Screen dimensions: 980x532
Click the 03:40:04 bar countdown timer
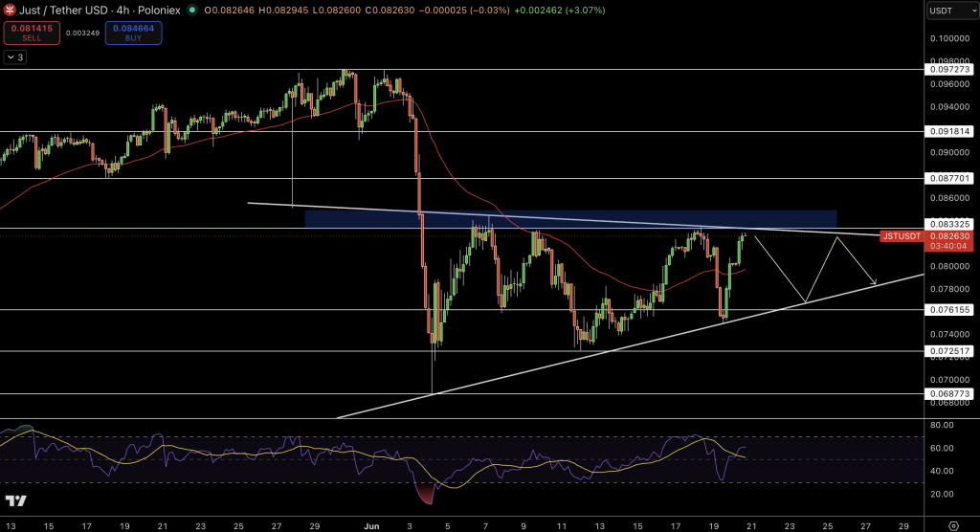coord(948,246)
